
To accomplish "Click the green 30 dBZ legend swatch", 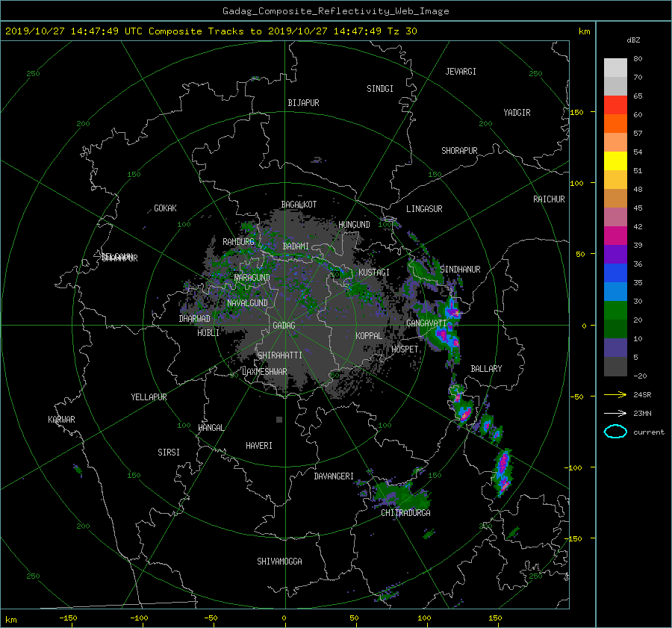I will click(615, 311).
